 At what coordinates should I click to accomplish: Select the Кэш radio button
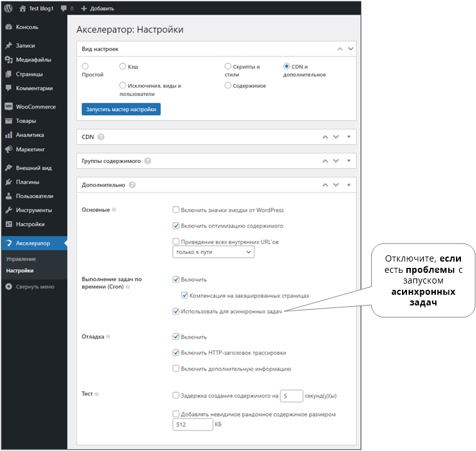(x=122, y=66)
